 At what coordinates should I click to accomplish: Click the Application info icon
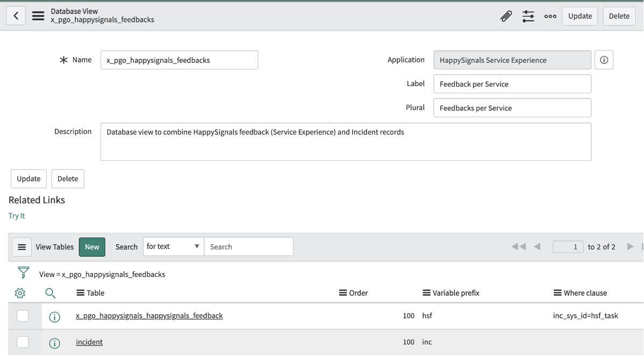tap(604, 60)
